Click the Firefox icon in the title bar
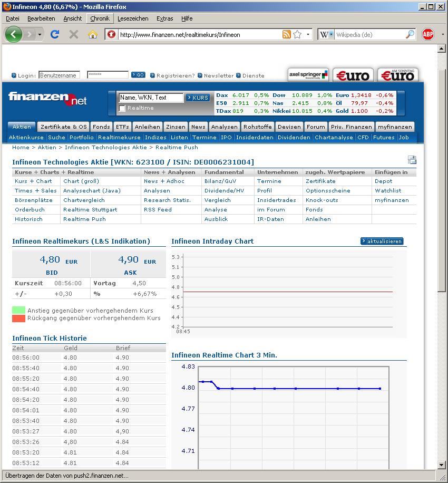The height and width of the screenshot is (483, 448). [7, 6]
